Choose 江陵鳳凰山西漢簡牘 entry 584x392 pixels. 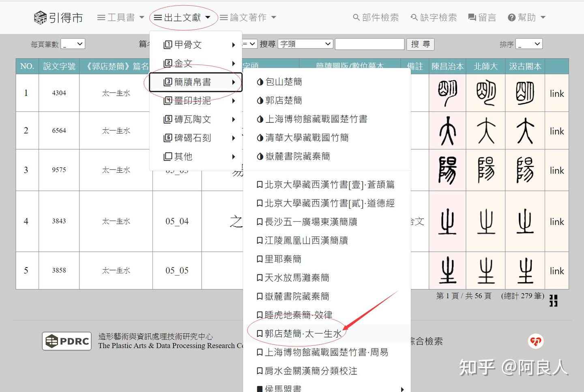click(303, 241)
